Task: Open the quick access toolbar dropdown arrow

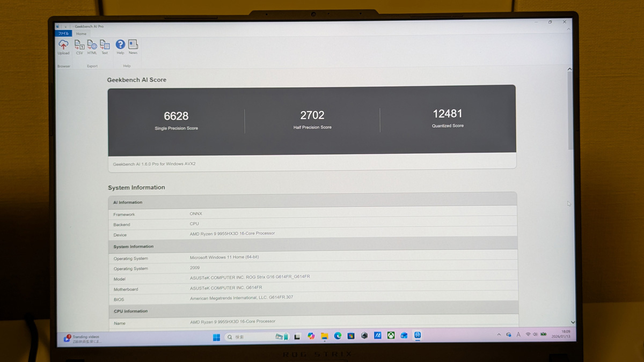Action: [65, 26]
